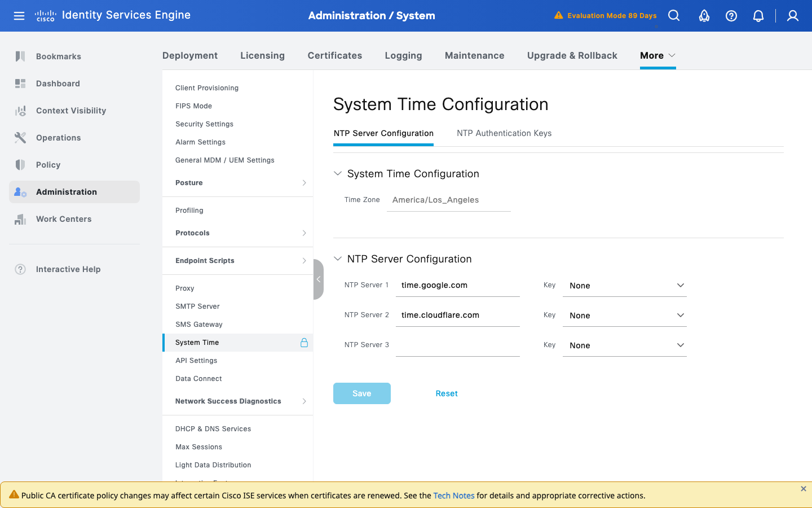Dismiss the yellow certificate warning banner

(804, 489)
